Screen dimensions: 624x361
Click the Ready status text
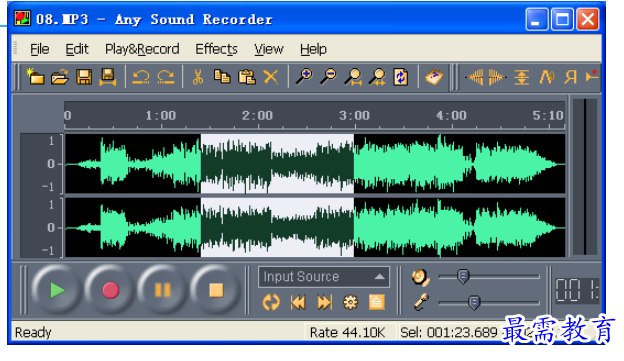click(x=33, y=332)
